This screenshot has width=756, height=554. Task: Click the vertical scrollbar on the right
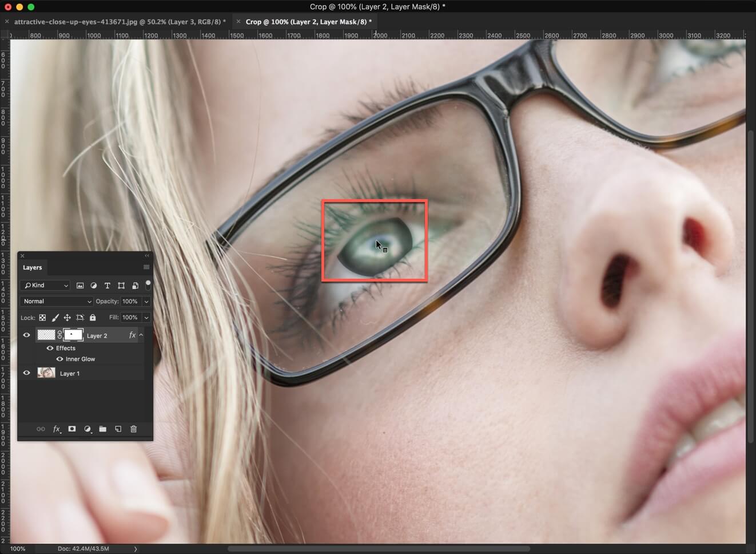point(751,286)
